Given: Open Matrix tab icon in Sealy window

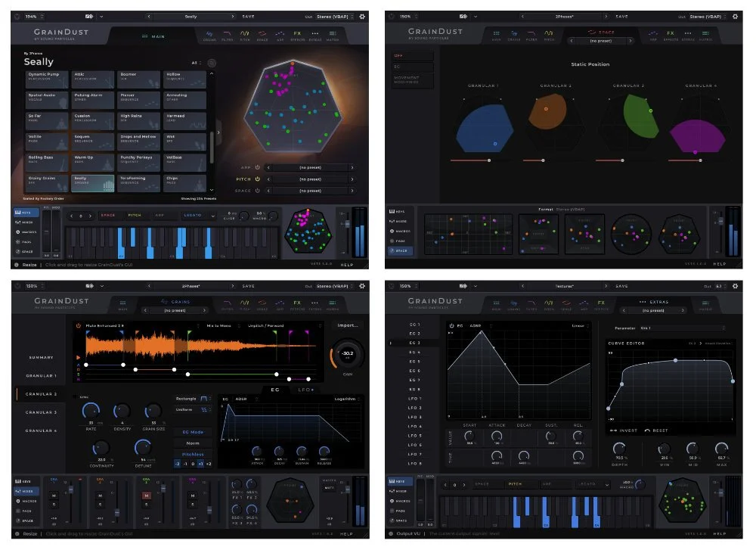Looking at the screenshot, I should (x=333, y=36).
